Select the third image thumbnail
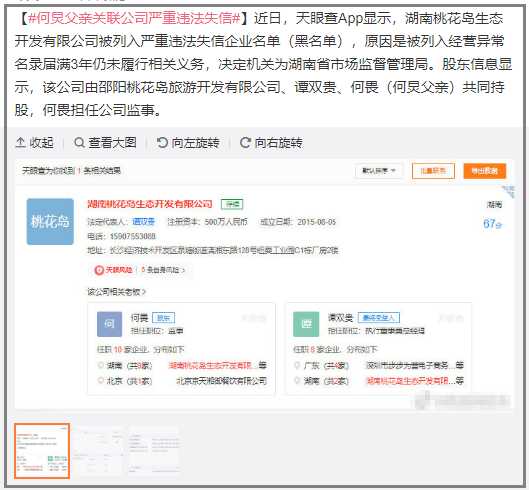 coord(155,451)
